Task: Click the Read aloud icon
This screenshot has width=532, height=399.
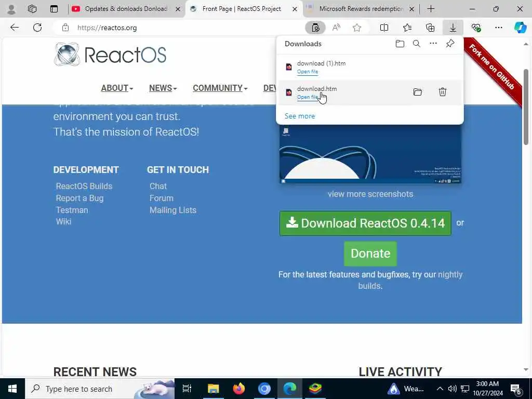Action: [336, 28]
